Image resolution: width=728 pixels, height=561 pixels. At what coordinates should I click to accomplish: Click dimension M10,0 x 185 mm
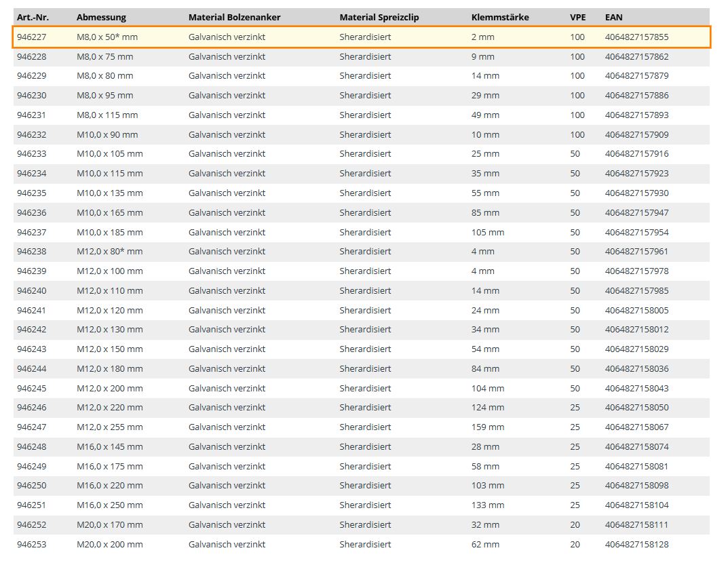tap(110, 232)
